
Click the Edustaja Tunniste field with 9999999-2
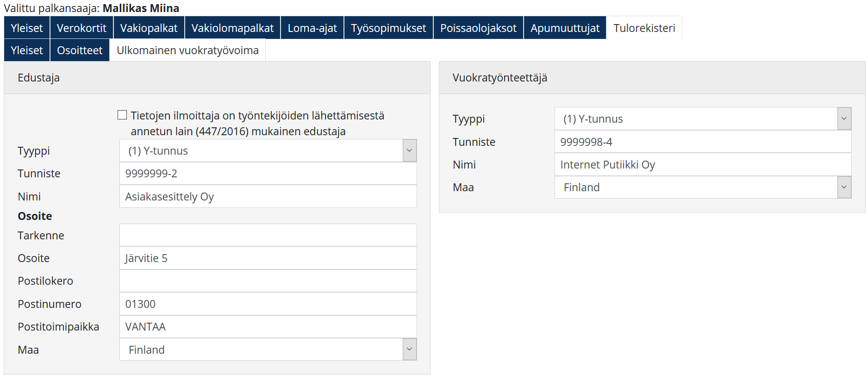click(268, 174)
